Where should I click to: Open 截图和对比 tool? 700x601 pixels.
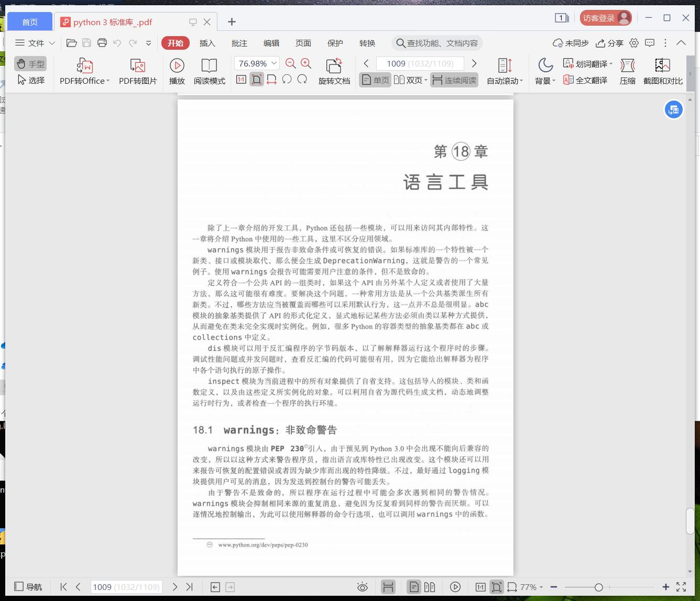(663, 72)
